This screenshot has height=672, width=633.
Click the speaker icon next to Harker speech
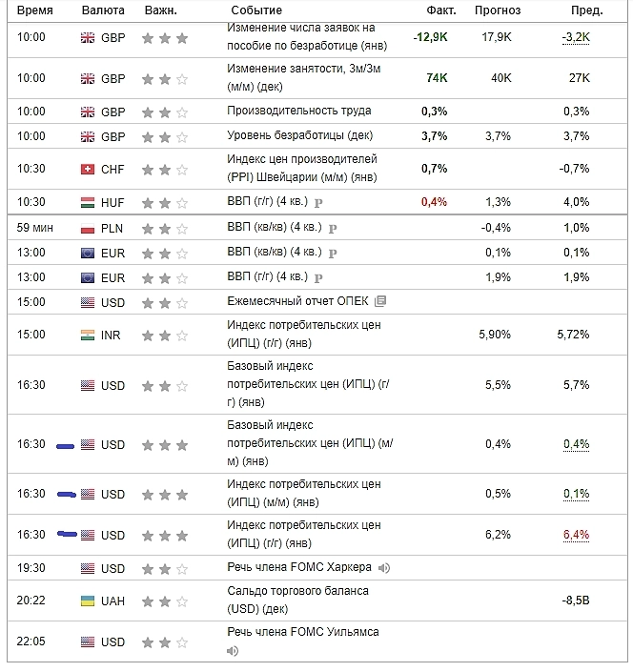384,568
